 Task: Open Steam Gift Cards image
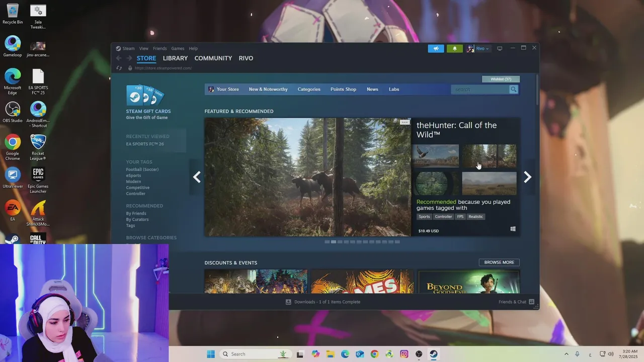coord(145,96)
